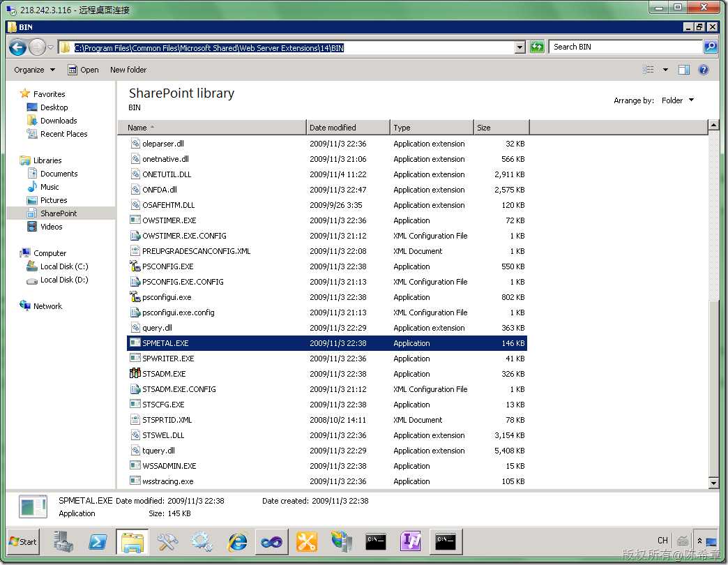Click New folder in toolbar

click(128, 70)
